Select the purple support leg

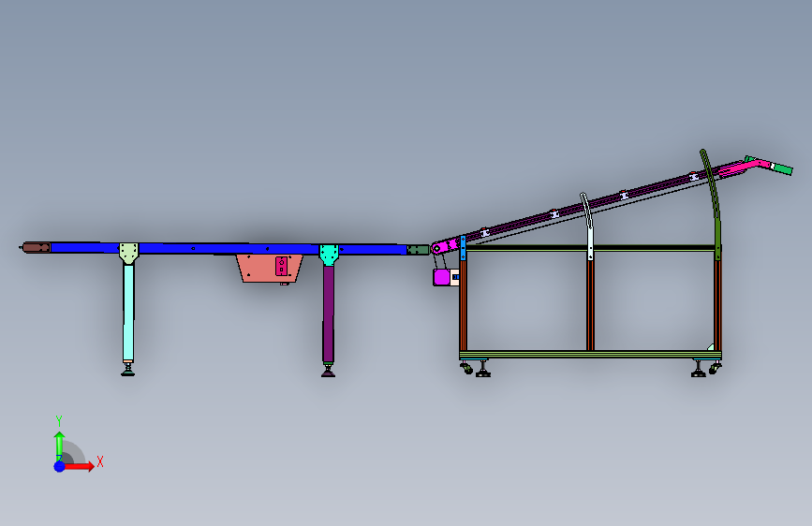(328, 314)
